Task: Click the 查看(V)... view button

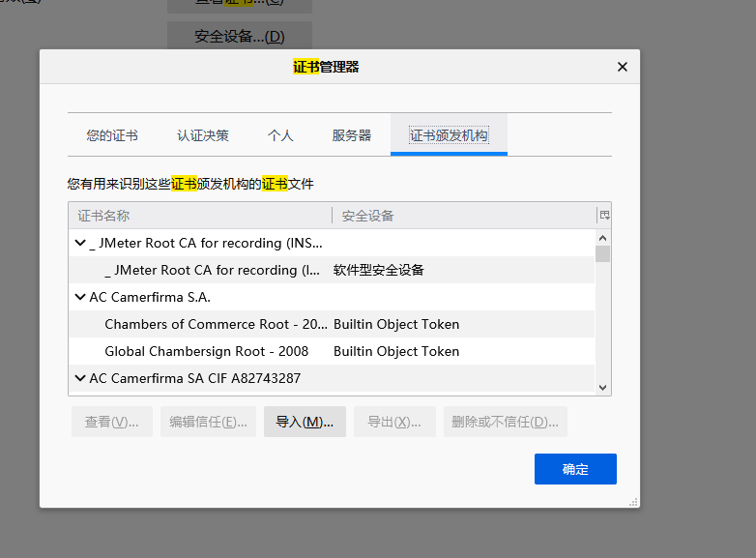Action: [x=112, y=422]
